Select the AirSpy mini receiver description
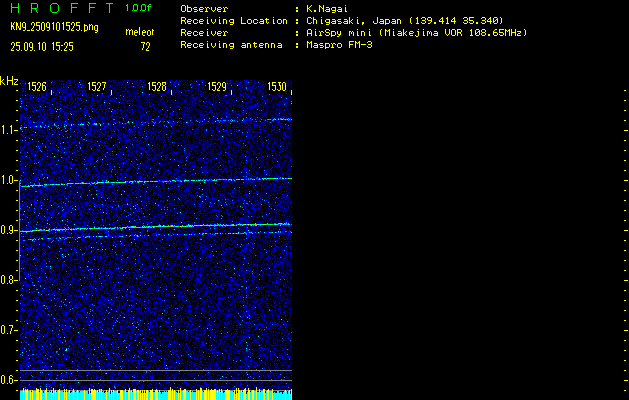Image resolution: width=629 pixels, height=400 pixels. tap(417, 33)
